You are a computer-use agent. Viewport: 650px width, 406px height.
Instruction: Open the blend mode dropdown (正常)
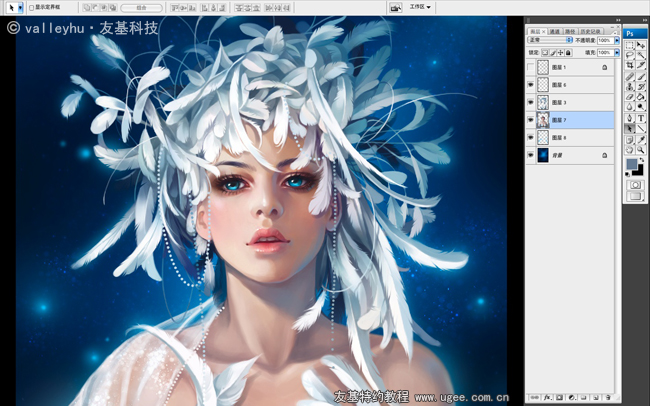tap(550, 40)
